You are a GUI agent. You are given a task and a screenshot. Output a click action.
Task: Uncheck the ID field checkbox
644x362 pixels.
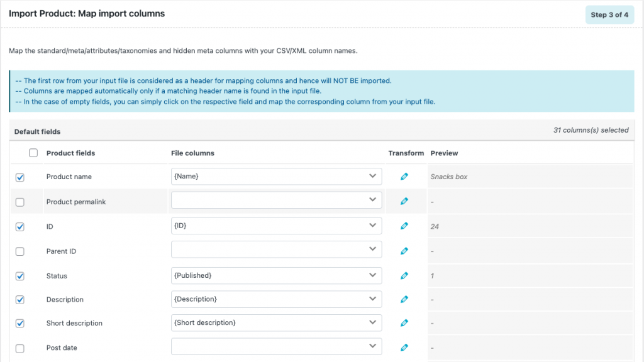click(x=19, y=226)
